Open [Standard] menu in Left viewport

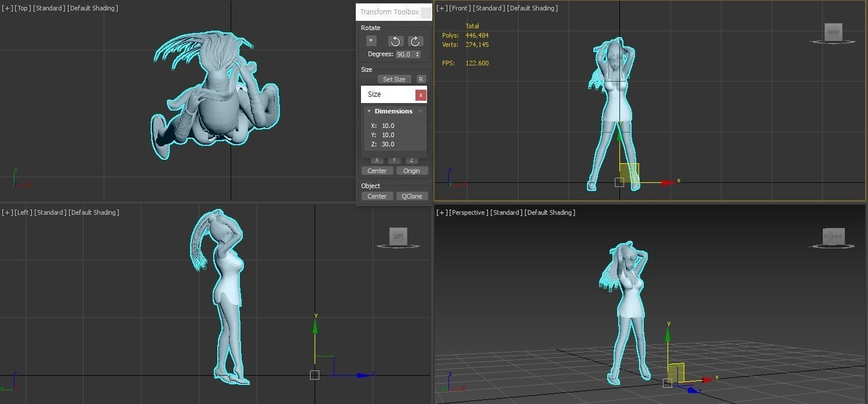tap(50, 212)
